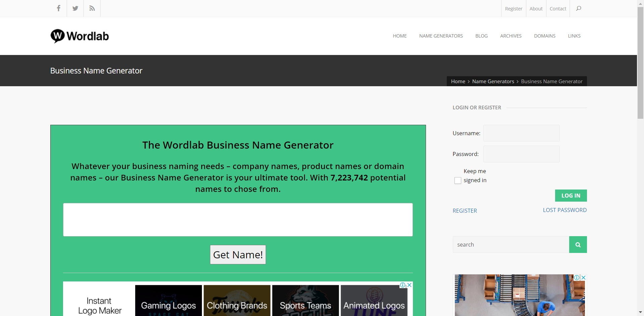Open the Clothing Brands ad tile
644x316 pixels.
(237, 301)
